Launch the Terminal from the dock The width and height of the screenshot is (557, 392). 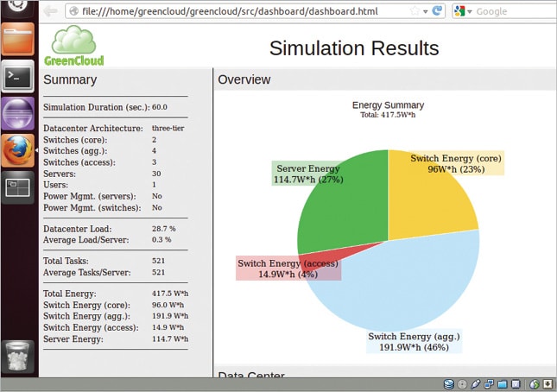tap(18, 76)
